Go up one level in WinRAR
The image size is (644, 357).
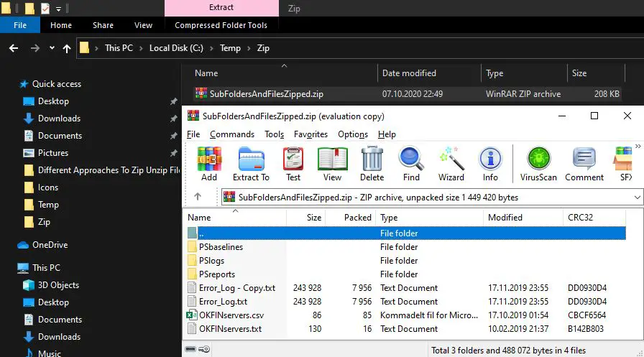click(x=198, y=197)
